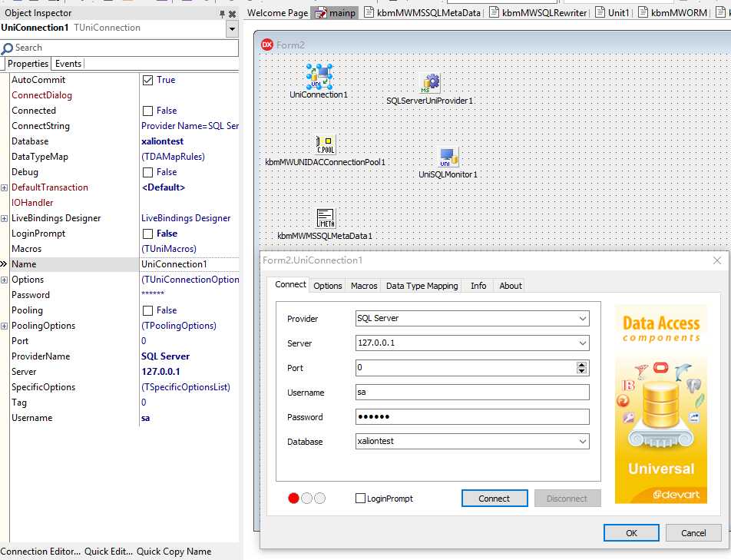This screenshot has height=560, width=731.
Task: Open the Connection Editor... link
Action: [40, 552]
